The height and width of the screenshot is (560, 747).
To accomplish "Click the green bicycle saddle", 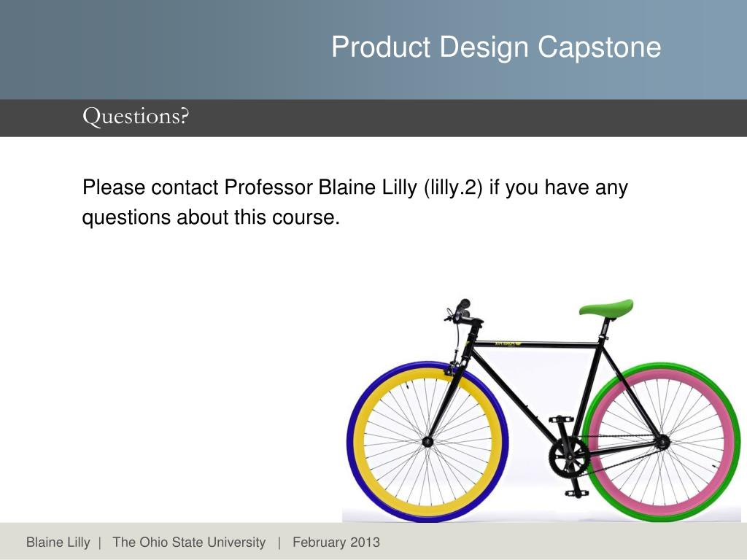I will pyautogui.click(x=606, y=307).
